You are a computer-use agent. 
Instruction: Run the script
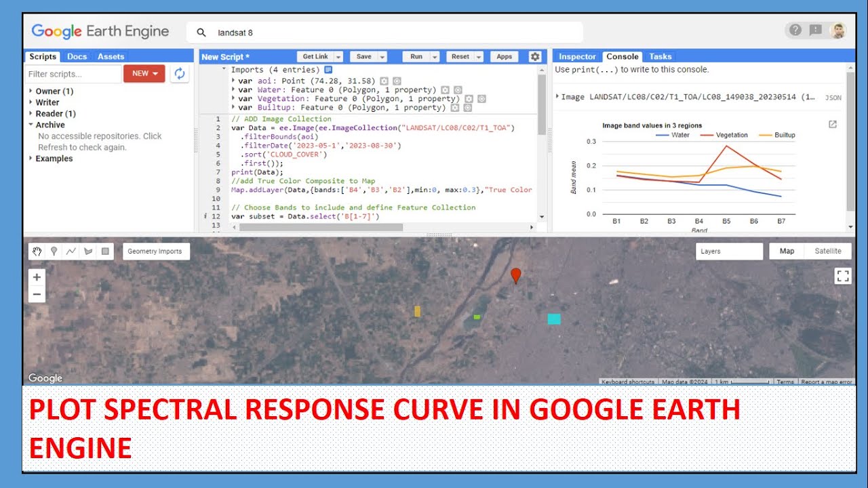416,57
